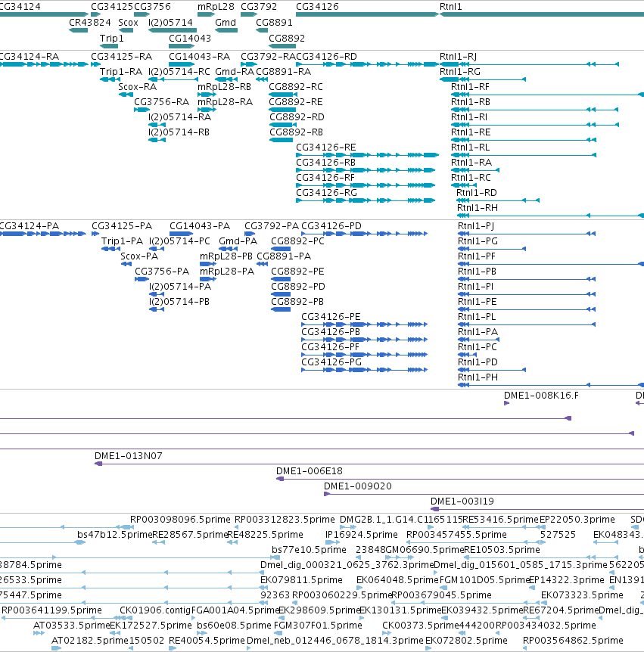Select transcript Rtnl1-RH
This screenshot has width=644, height=652.
478,207
